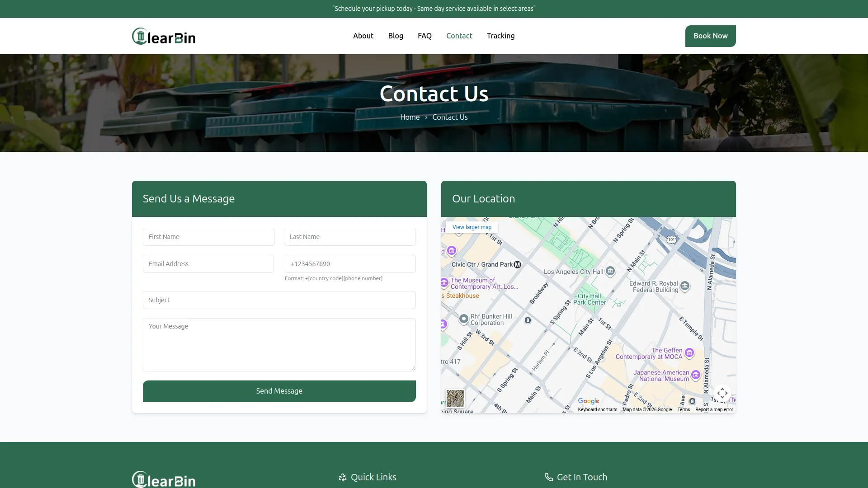
Task: Open the About menu item
Action: (363, 36)
